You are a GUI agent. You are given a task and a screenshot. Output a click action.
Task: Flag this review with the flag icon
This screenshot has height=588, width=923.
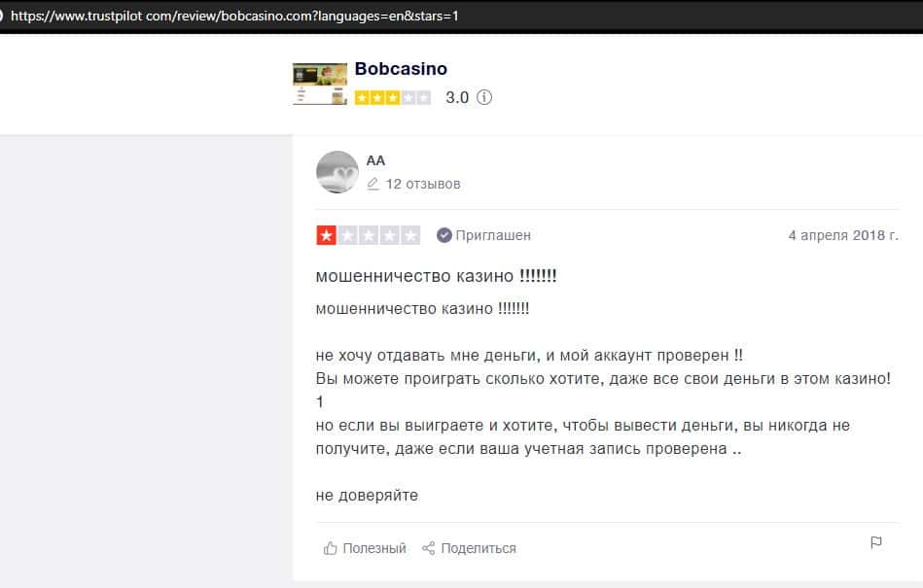tap(876, 542)
